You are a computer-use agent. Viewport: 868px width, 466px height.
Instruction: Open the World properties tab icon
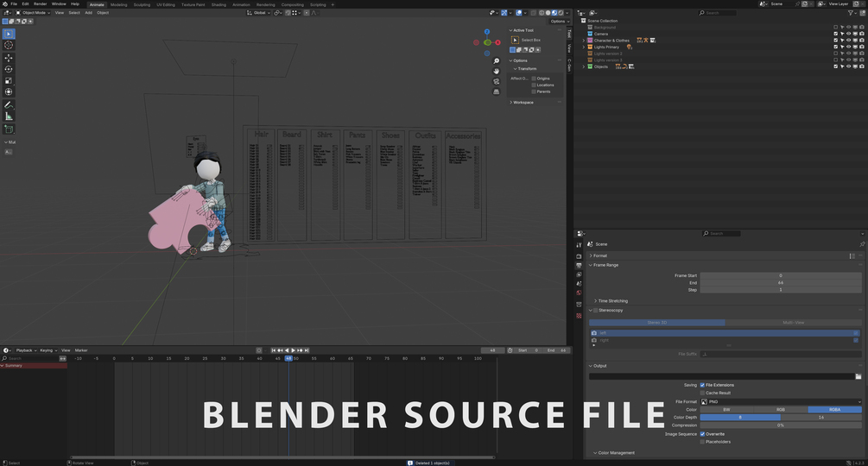[x=579, y=293]
